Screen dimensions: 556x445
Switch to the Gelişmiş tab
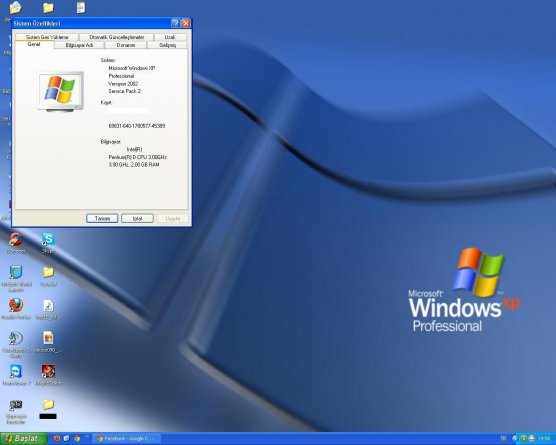tap(167, 45)
